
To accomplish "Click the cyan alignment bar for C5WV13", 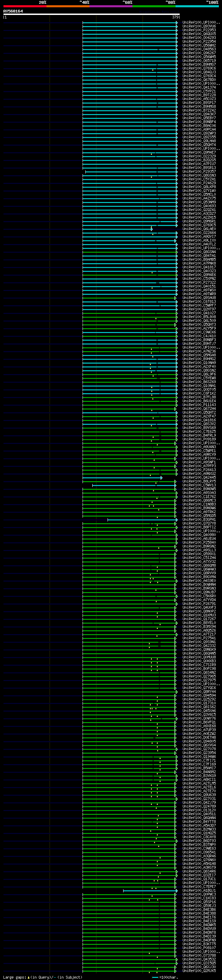I will [x=134, y=485].
